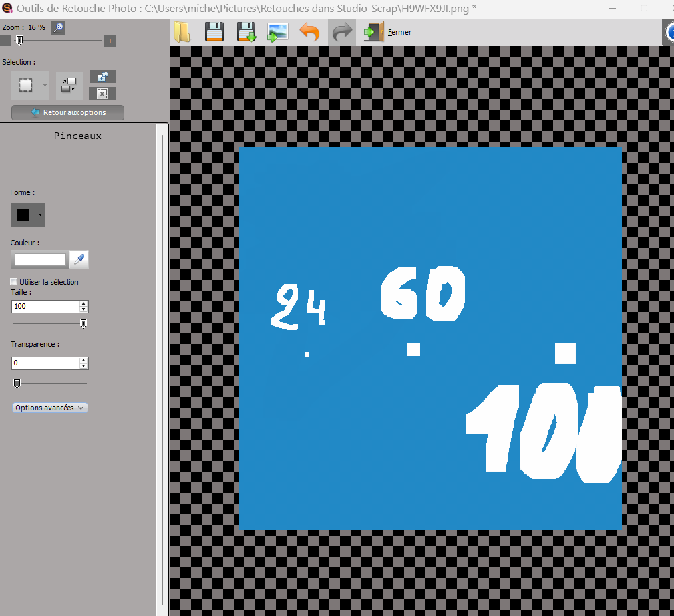Select the rectangular selection tool

25,85
